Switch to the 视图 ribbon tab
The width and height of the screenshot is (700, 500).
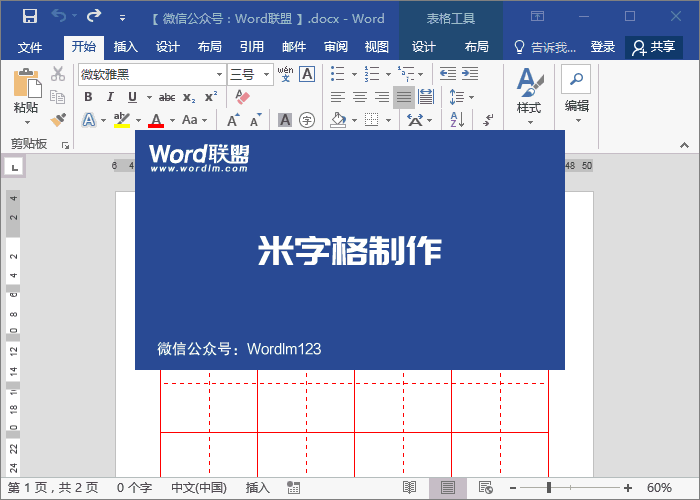[377, 47]
